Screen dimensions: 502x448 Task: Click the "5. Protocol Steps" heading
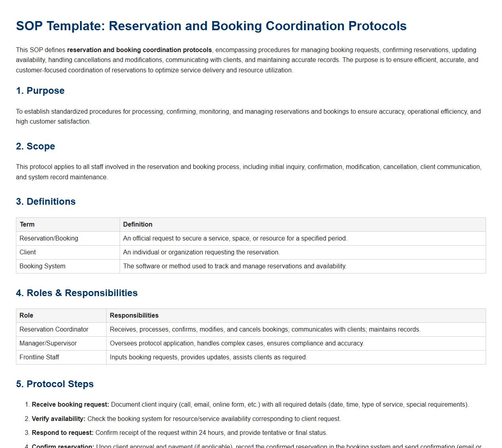coord(55,384)
